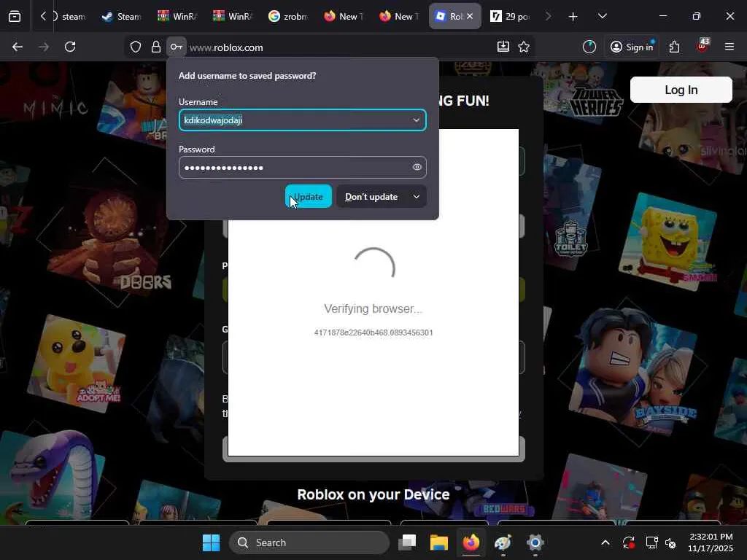Expand the Username suggestions dropdown
Screen dimensions: 747x560
[417, 120]
